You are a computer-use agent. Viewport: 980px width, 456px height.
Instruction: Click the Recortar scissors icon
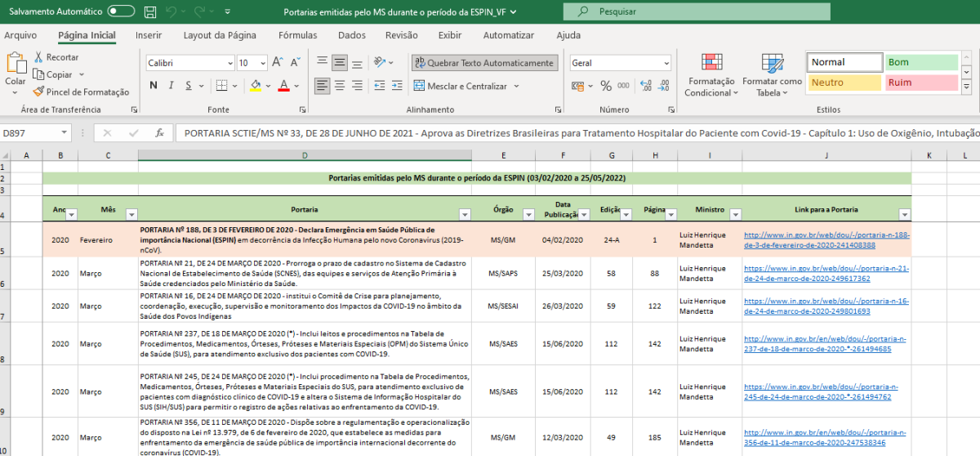click(x=38, y=57)
